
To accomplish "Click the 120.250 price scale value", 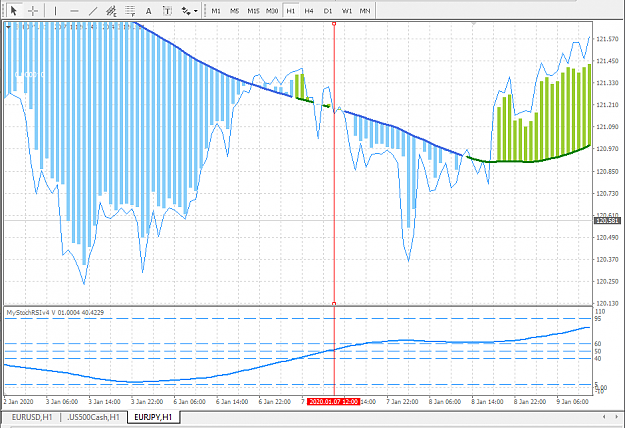I will pyautogui.click(x=607, y=281).
